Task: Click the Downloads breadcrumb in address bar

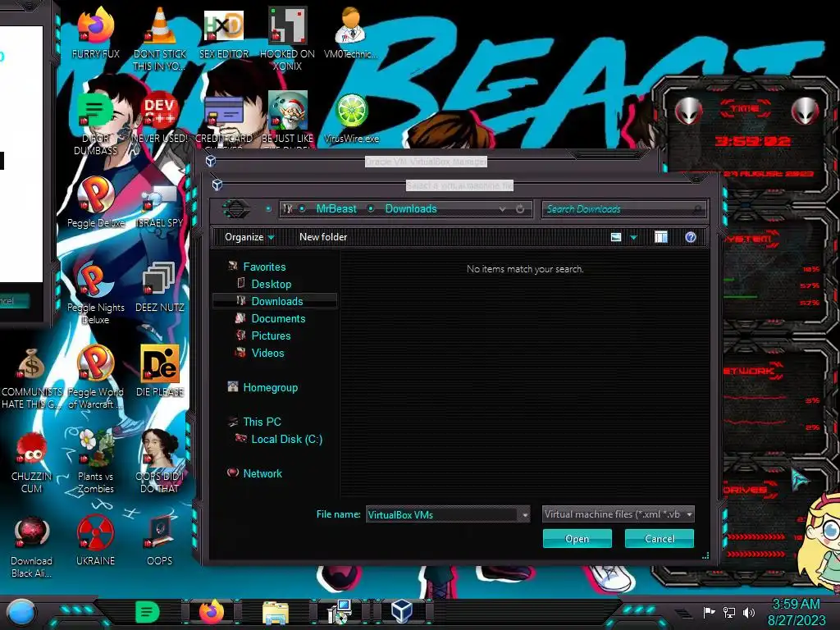Action: [x=411, y=209]
